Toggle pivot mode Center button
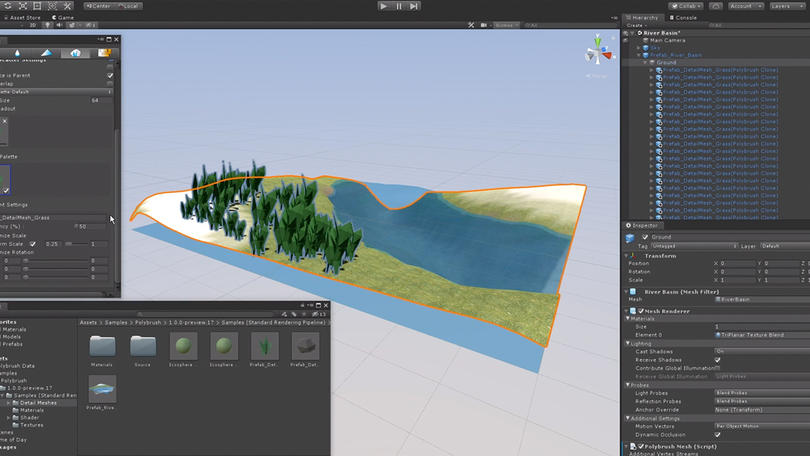Viewport: 810px width, 456px height. [99, 6]
